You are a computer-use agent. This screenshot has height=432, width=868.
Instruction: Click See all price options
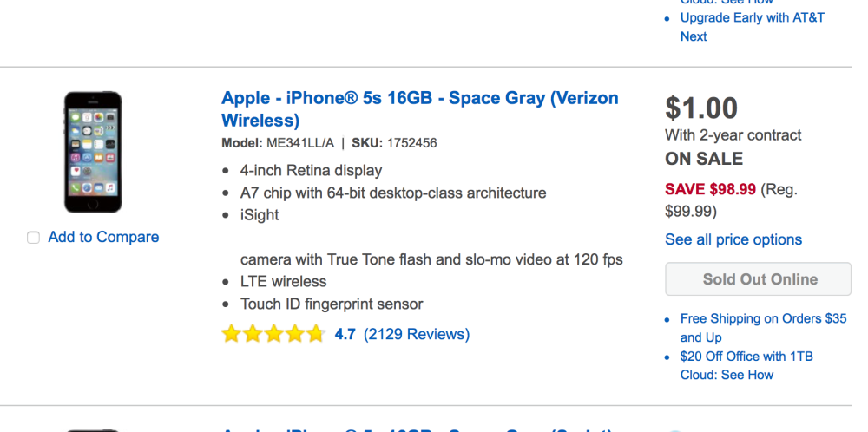tap(733, 239)
